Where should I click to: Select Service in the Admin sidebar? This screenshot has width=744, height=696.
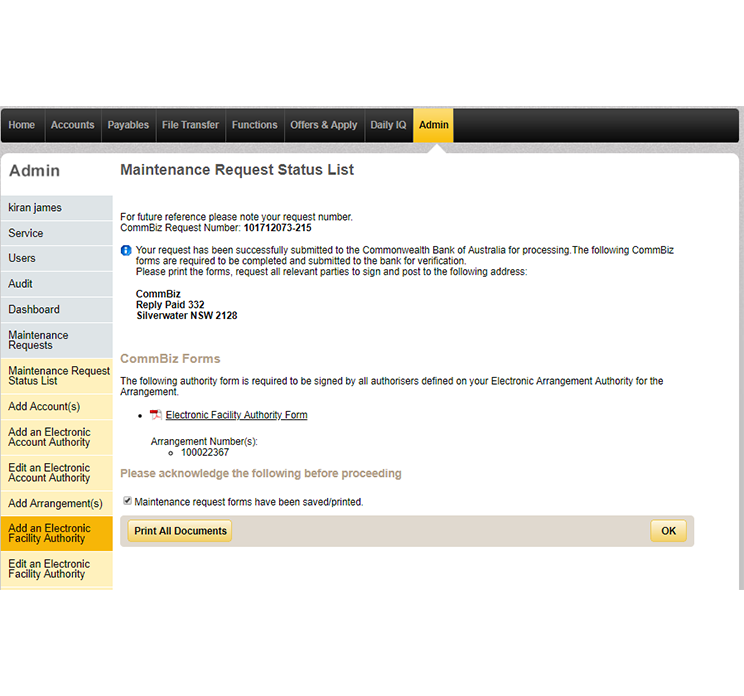[x=56, y=233]
